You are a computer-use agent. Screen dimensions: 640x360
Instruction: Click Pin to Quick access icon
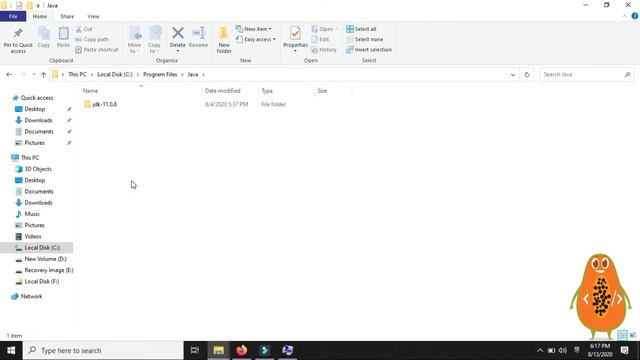[x=18, y=33]
